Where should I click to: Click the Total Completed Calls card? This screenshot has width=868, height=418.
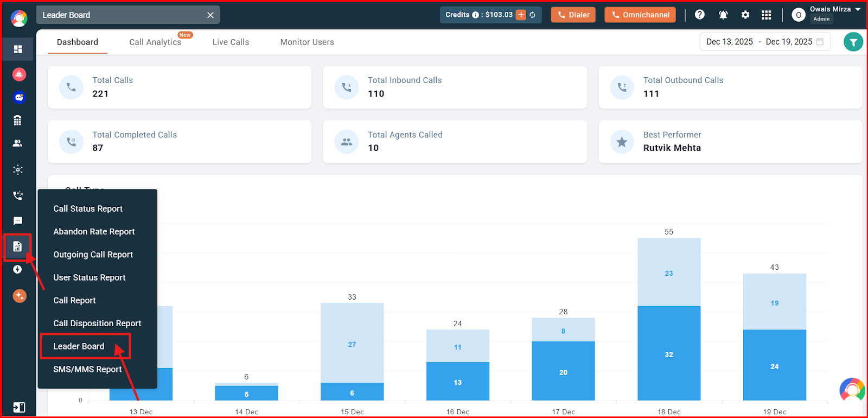(x=180, y=142)
